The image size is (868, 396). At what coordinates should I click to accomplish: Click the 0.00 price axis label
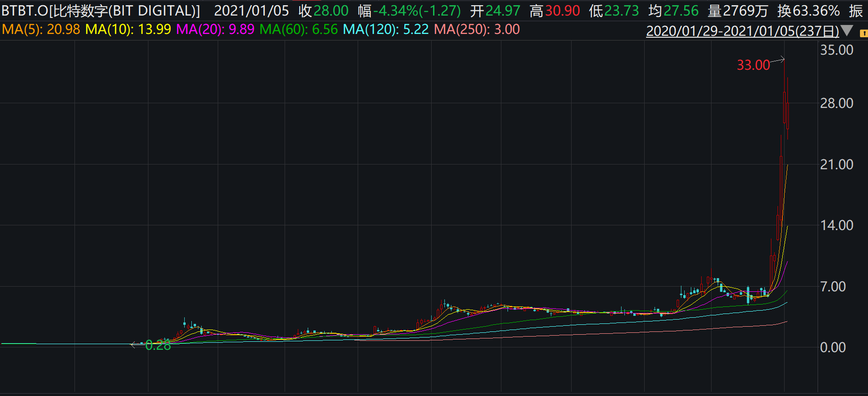(833, 347)
